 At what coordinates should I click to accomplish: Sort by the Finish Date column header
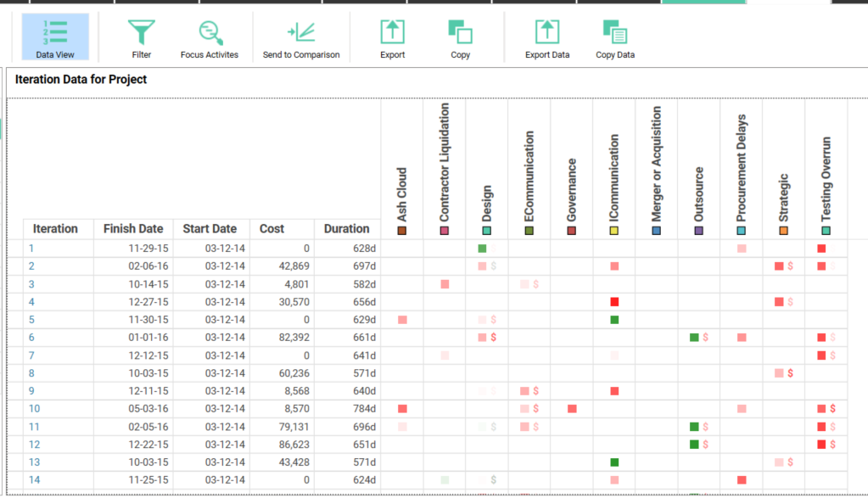click(133, 229)
